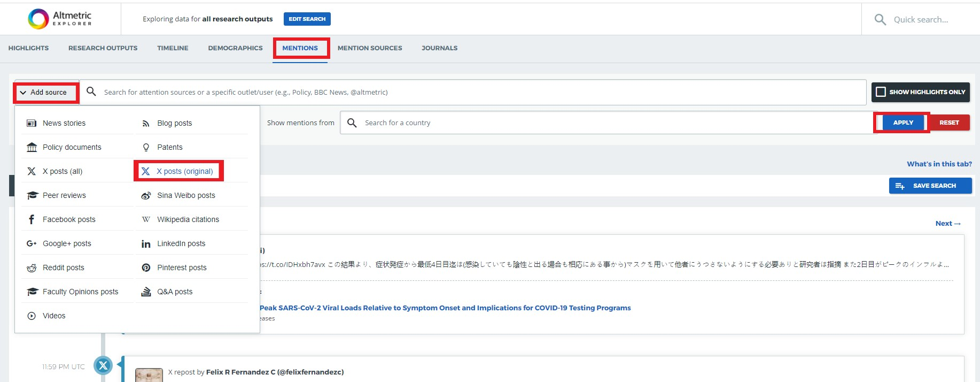The width and height of the screenshot is (980, 382).
Task: Enable Show Highlights Only checkbox
Action: pyautogui.click(x=881, y=92)
